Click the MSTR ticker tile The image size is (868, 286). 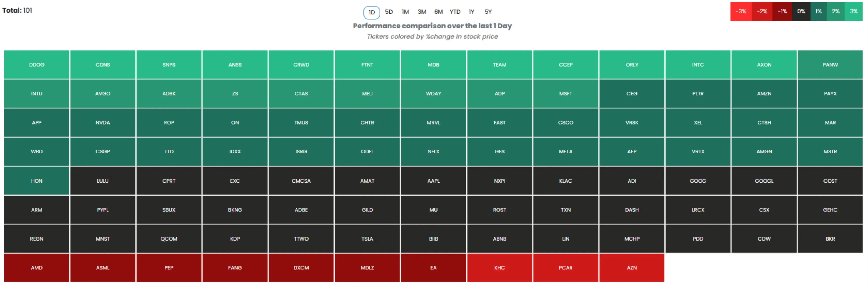click(x=830, y=151)
